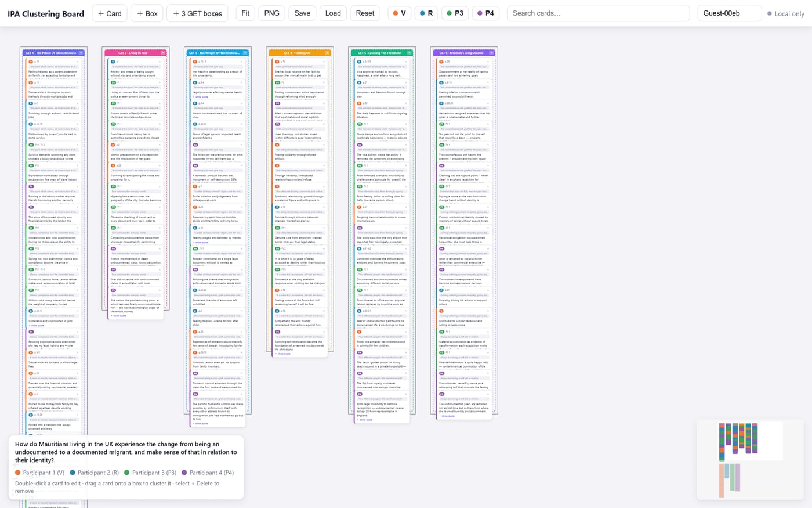Click the badge on the 'Desperation is driving her to work' card
The width and height of the screenshot is (812, 508).
[x=31, y=82]
